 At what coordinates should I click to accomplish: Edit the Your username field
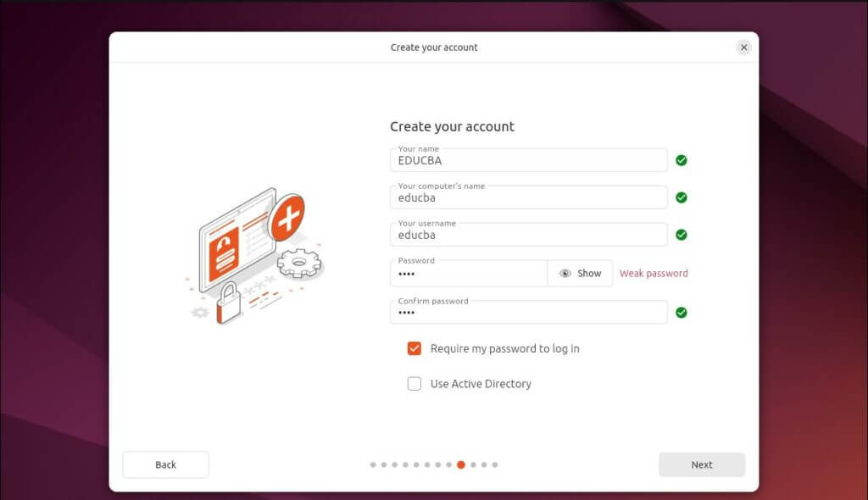[x=528, y=234]
